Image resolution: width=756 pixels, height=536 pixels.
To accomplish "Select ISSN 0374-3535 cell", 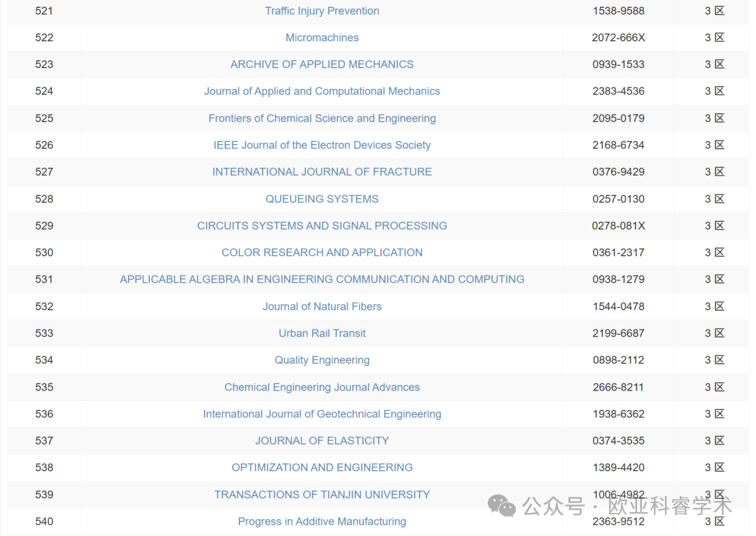I will click(x=619, y=441).
